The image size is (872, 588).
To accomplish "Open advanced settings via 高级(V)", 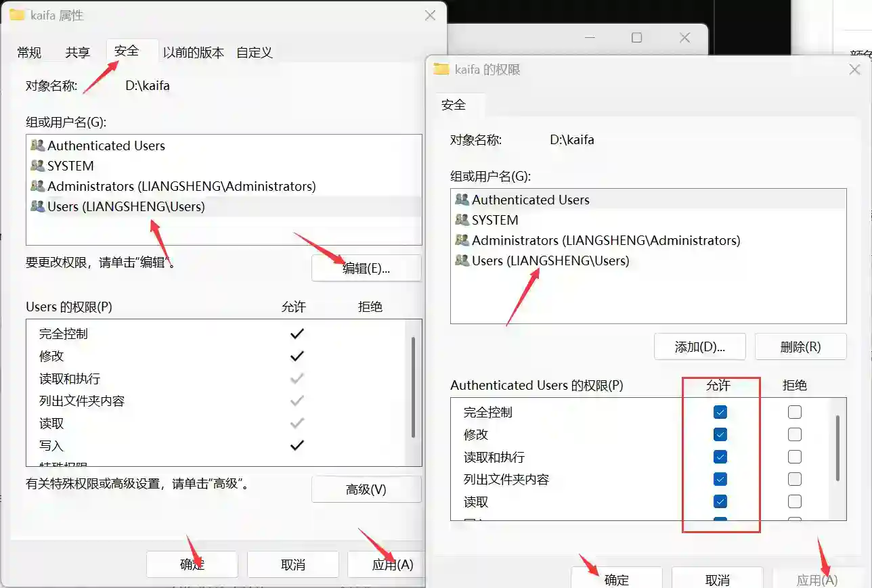I will pyautogui.click(x=366, y=489).
